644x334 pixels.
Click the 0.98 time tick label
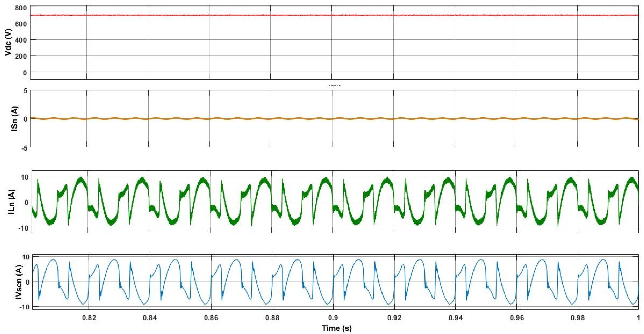(x=578, y=317)
